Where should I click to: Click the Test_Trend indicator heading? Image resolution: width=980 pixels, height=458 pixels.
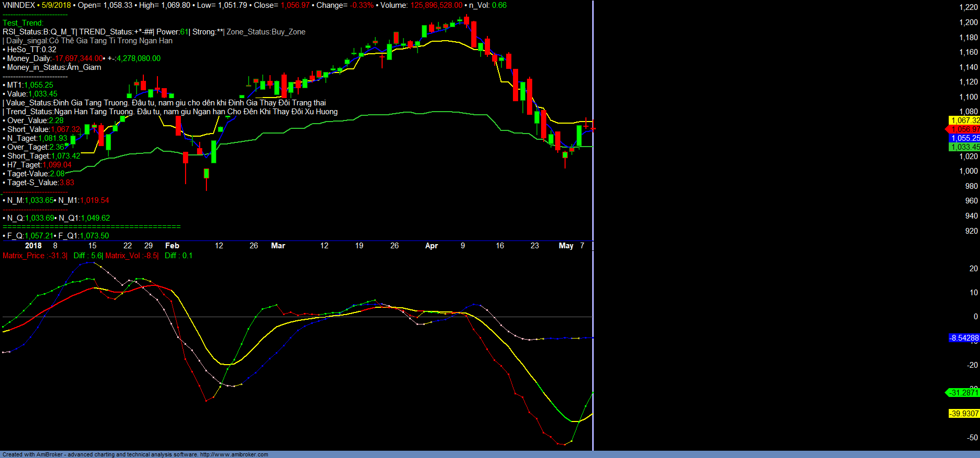point(23,23)
